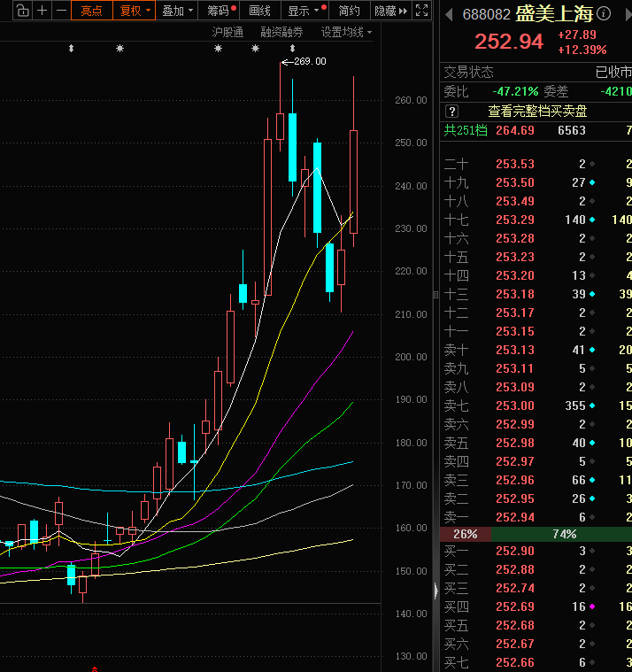Click cyan diamond in 卖五 row
The width and height of the screenshot is (632, 672).
[x=592, y=443]
